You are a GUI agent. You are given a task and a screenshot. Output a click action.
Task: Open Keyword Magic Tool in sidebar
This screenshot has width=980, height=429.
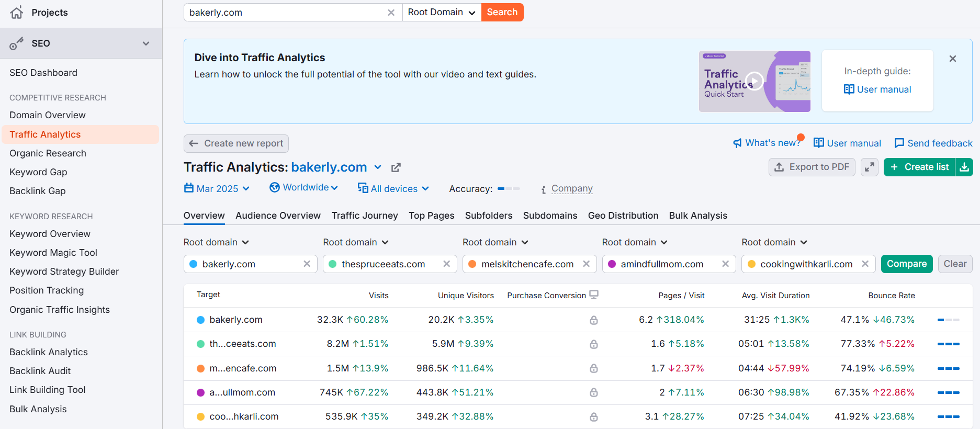click(x=53, y=253)
